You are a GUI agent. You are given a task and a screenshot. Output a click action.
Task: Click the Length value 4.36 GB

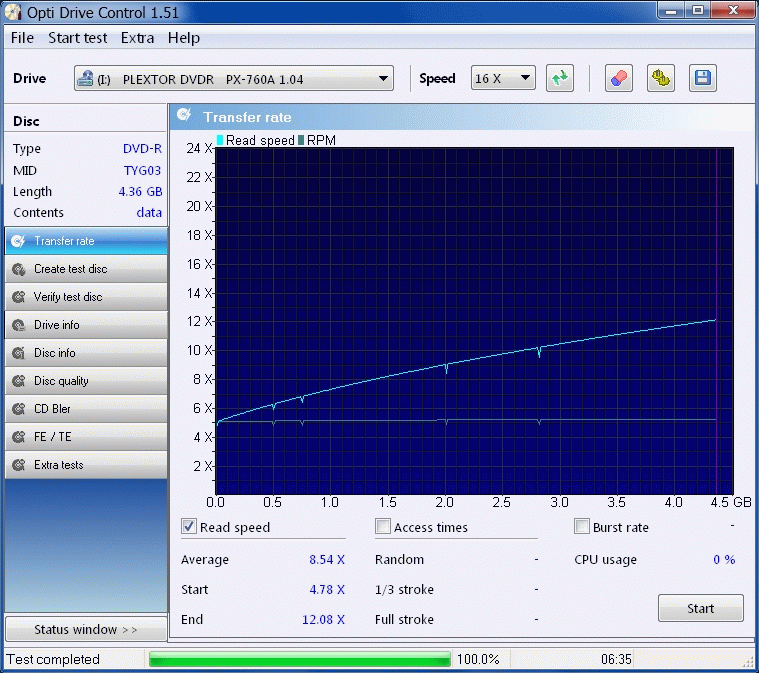140,192
